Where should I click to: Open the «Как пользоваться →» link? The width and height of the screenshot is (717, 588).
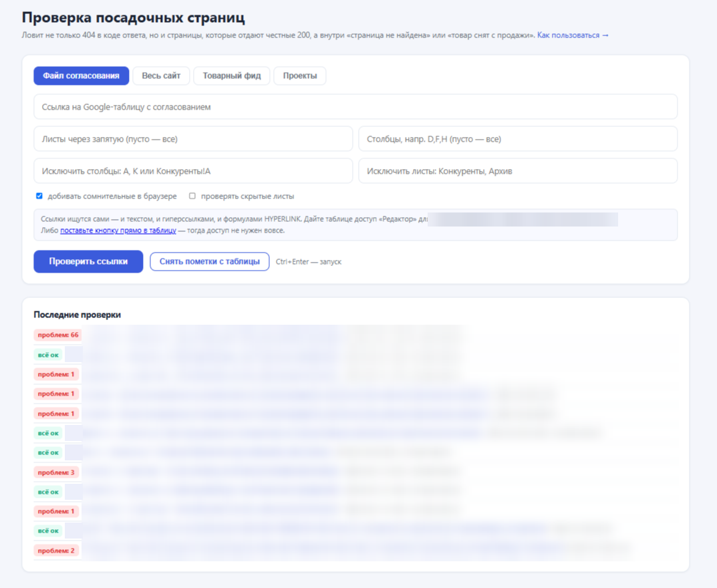[x=573, y=35]
